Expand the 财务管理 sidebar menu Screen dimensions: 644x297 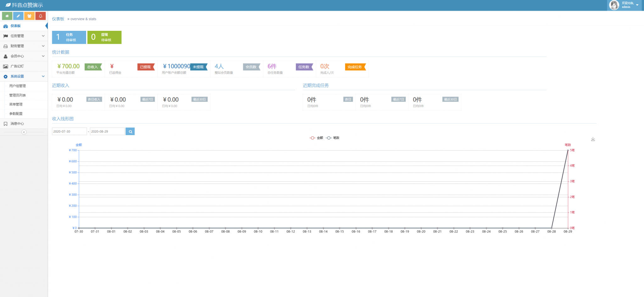24,46
